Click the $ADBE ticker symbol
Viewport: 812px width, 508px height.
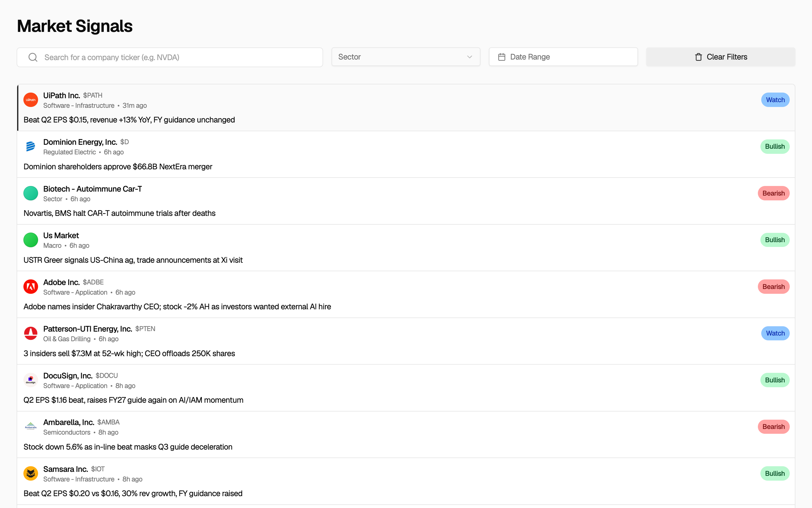pos(93,282)
